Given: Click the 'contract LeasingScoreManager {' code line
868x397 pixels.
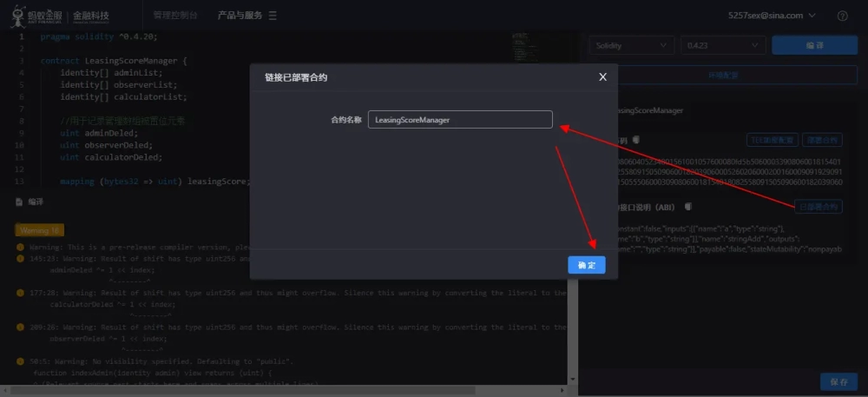Looking at the screenshot, I should pos(114,60).
